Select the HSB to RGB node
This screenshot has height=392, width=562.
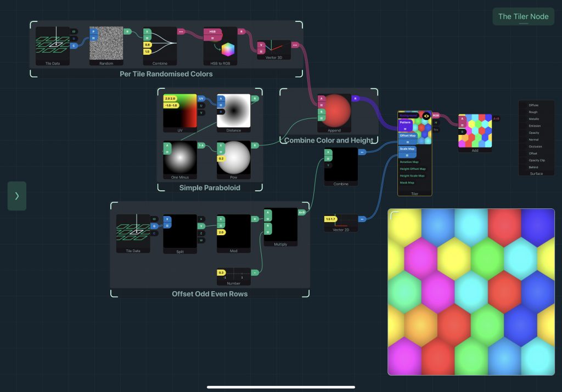[220, 46]
